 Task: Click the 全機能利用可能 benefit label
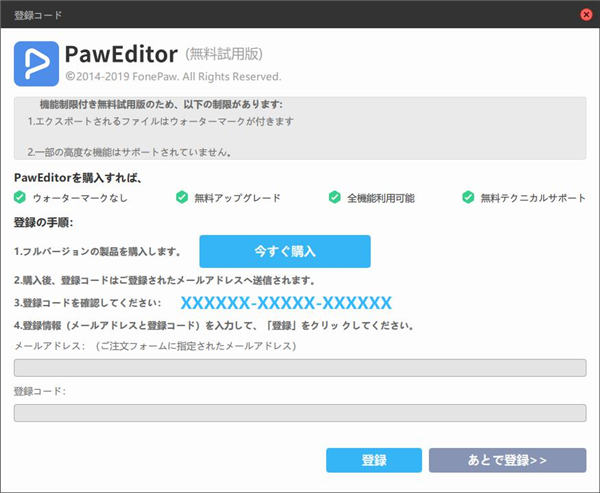pyautogui.click(x=381, y=198)
